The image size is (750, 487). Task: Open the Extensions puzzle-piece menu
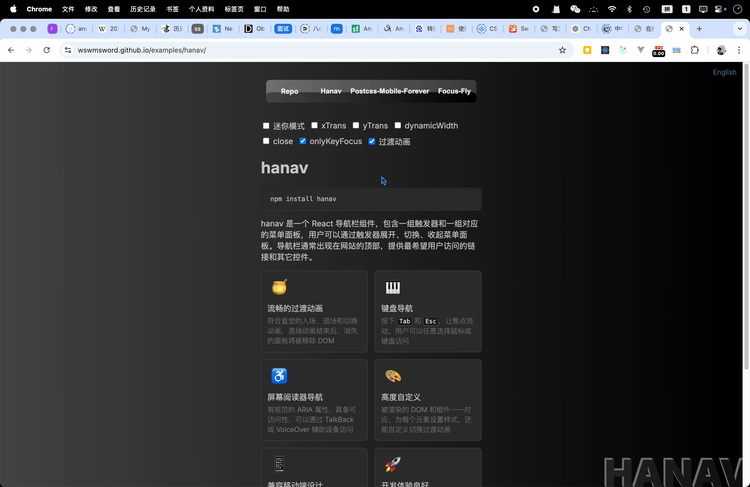click(x=695, y=50)
